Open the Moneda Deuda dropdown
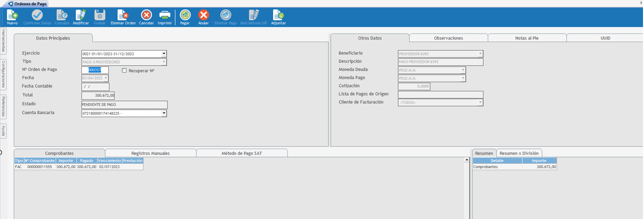Image resolution: width=644 pixels, height=219 pixels. [x=463, y=70]
